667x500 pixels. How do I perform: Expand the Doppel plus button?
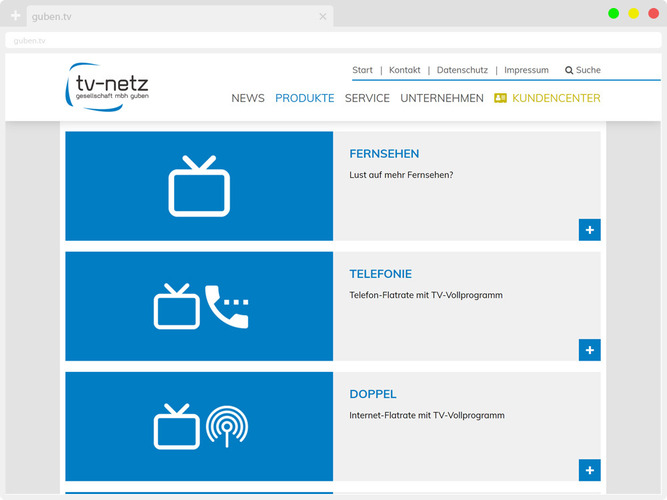pyautogui.click(x=589, y=470)
